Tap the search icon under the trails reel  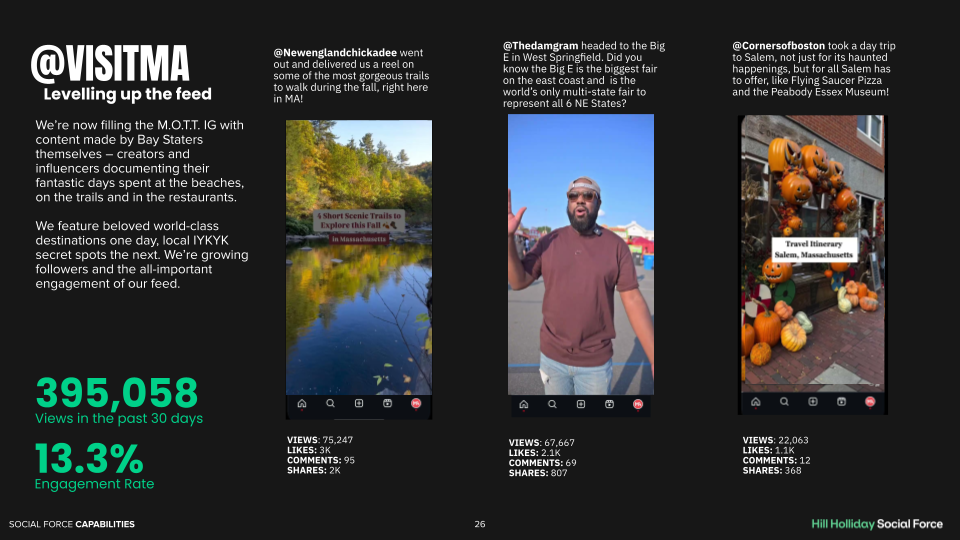(x=331, y=403)
